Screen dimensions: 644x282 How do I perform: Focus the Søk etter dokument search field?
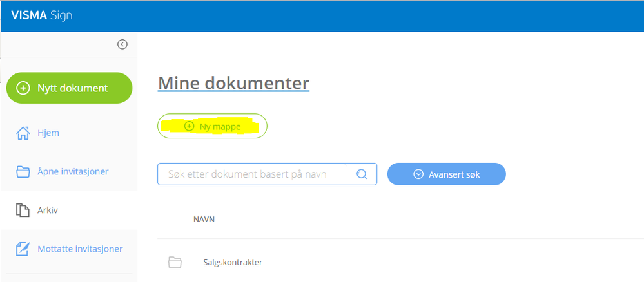pyautogui.click(x=267, y=174)
